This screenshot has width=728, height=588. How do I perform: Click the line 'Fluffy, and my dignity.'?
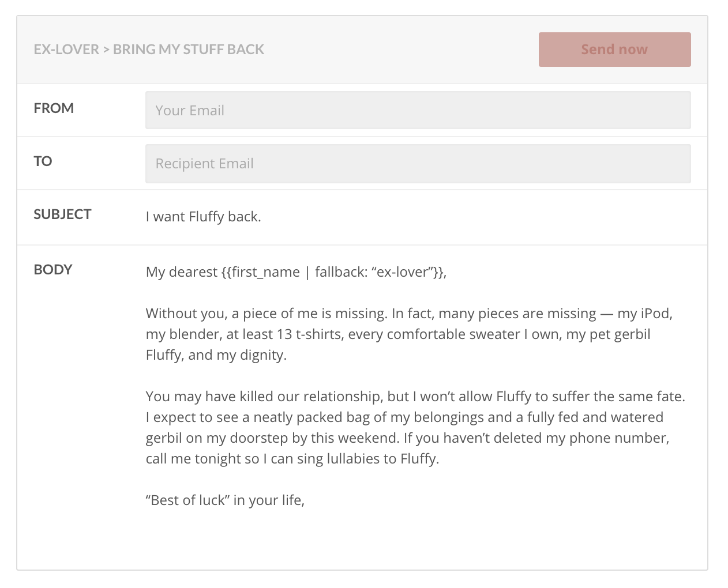[216, 355]
